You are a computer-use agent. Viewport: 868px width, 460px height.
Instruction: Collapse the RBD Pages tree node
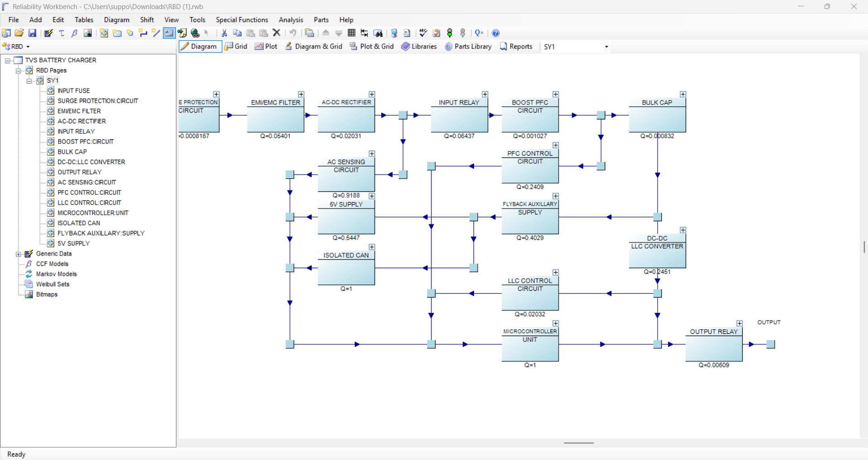coord(19,71)
